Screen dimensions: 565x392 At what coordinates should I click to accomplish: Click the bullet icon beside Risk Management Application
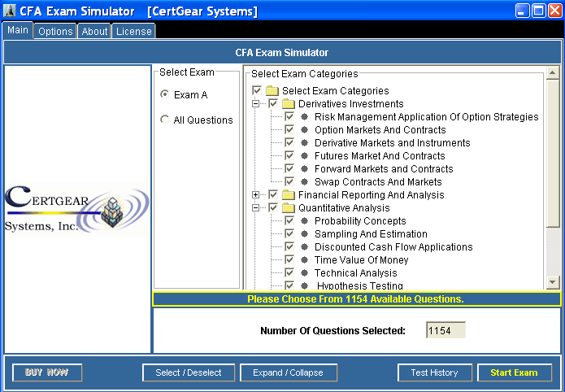tap(305, 117)
